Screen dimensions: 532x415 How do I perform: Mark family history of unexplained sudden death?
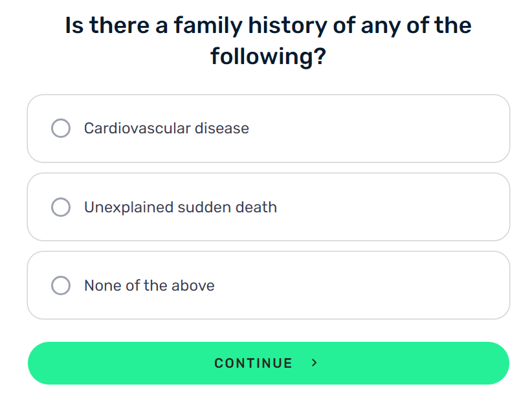click(269, 207)
